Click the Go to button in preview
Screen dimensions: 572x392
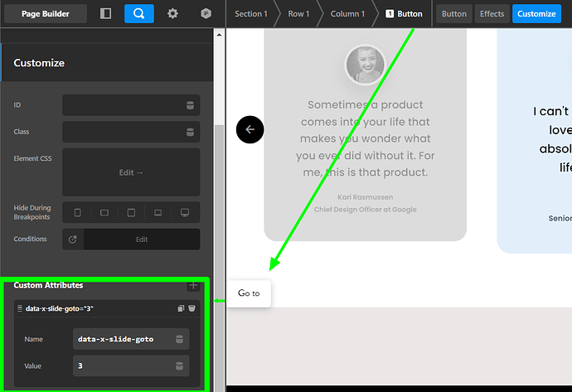[249, 293]
